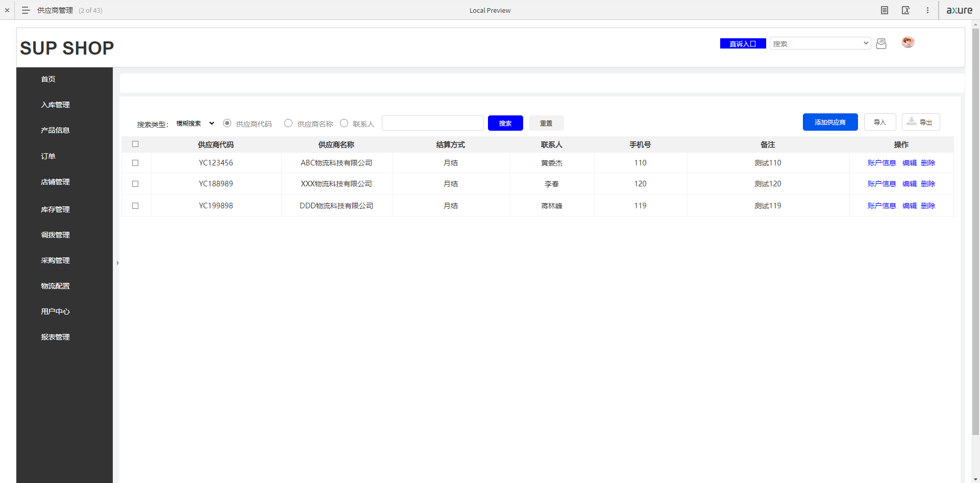This screenshot has width=980, height=483.
Task: Open the message inbox icon in header
Action: [x=881, y=44]
